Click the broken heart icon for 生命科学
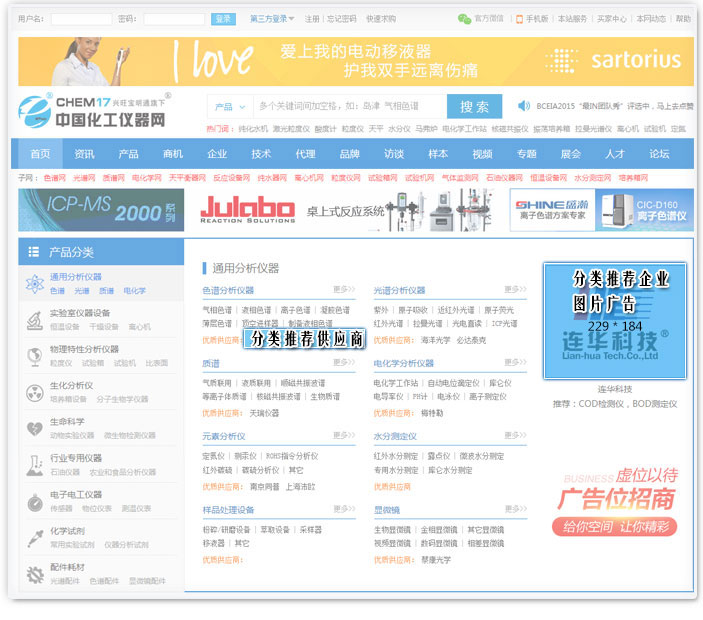703x620 pixels. point(33,428)
